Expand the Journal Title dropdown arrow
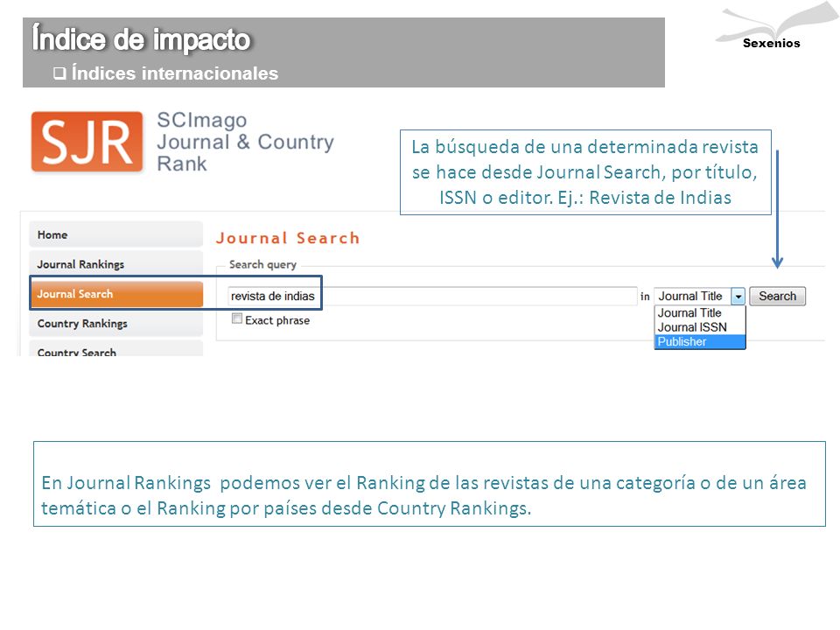This screenshot has height=630, width=840. point(738,297)
